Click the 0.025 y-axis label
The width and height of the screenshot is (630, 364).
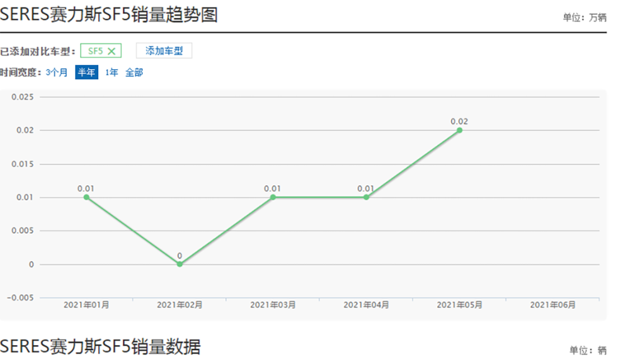coord(23,97)
